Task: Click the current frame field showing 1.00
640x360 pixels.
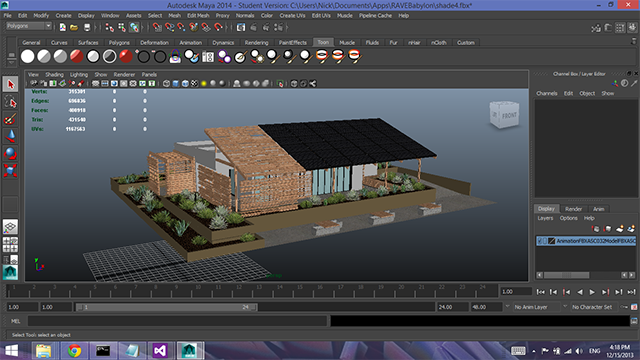Action: 516,292
